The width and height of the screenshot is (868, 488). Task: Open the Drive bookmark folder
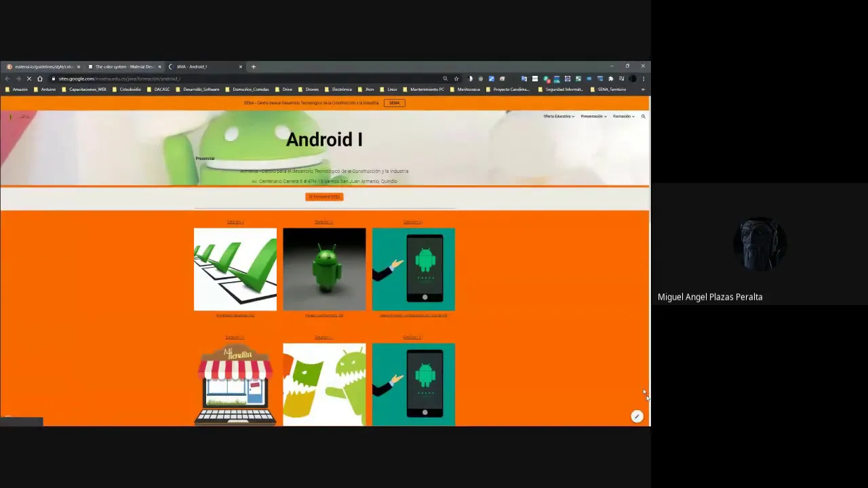tap(284, 89)
